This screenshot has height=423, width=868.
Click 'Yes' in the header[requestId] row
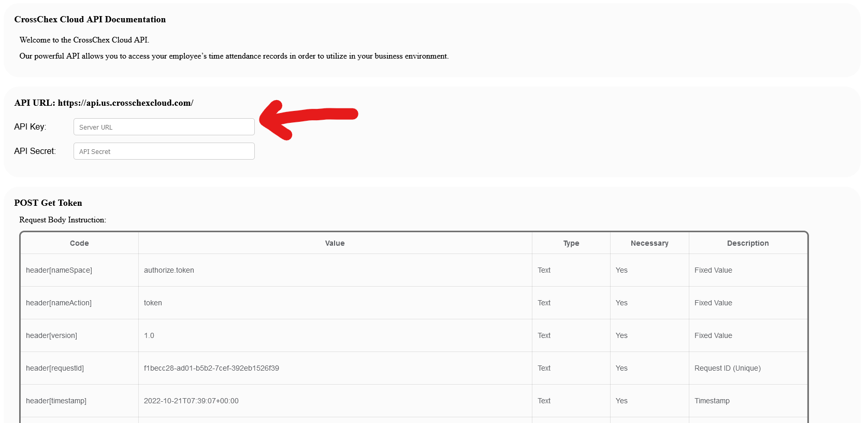pyautogui.click(x=621, y=368)
